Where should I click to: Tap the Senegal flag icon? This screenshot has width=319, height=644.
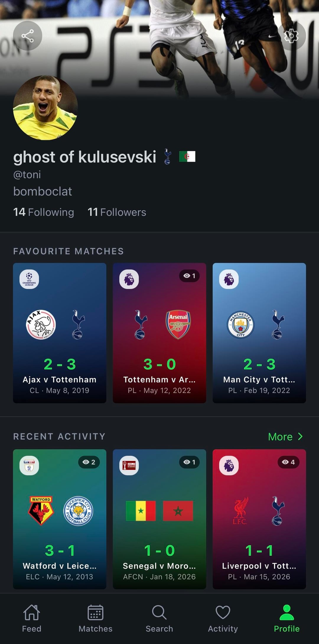click(x=141, y=511)
